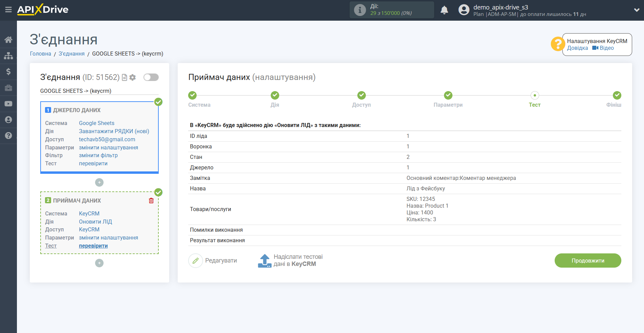
Task: Click the Замітка value text
Action: click(461, 178)
